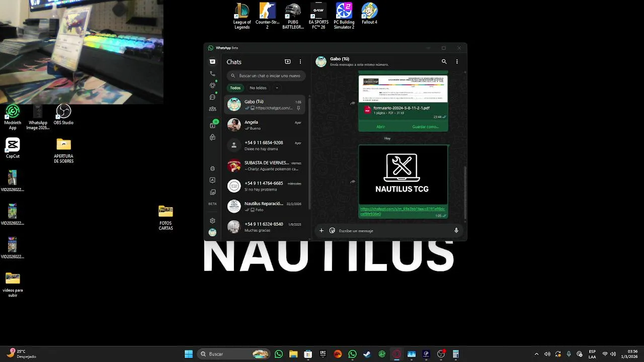Select Fallout 4 desktop shortcut
Image resolution: width=644 pixels, height=362 pixels.
pos(369,14)
